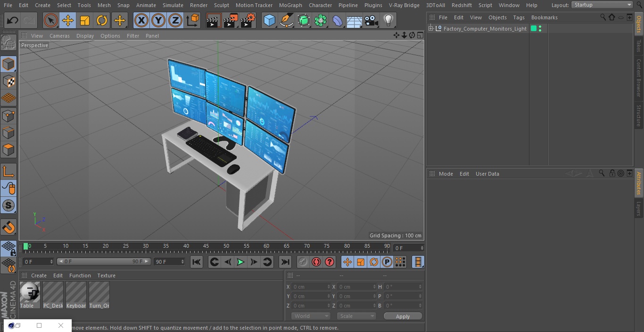Open material manager Create menu
The height and width of the screenshot is (332, 644).
click(x=39, y=275)
